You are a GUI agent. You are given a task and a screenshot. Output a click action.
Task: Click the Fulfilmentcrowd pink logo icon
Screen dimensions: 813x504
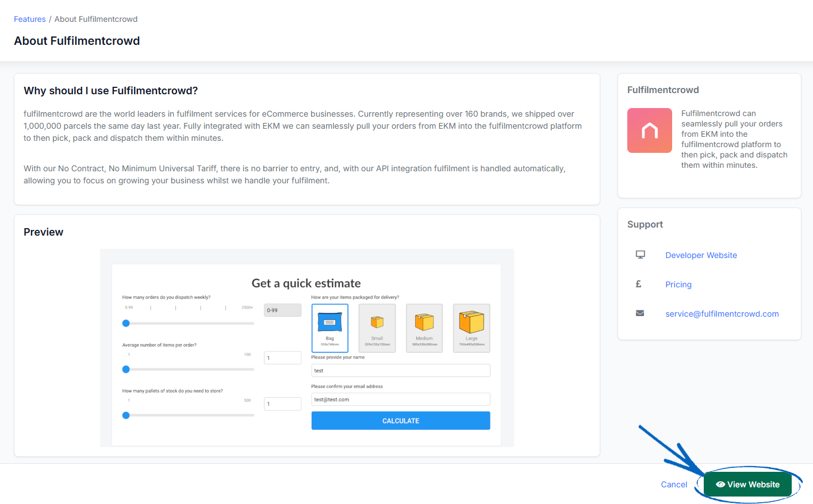649,130
